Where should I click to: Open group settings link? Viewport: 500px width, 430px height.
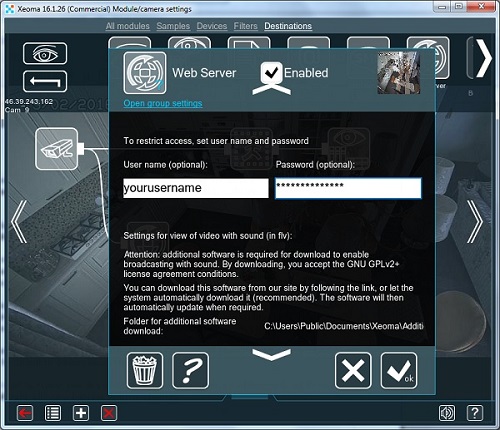tap(163, 103)
